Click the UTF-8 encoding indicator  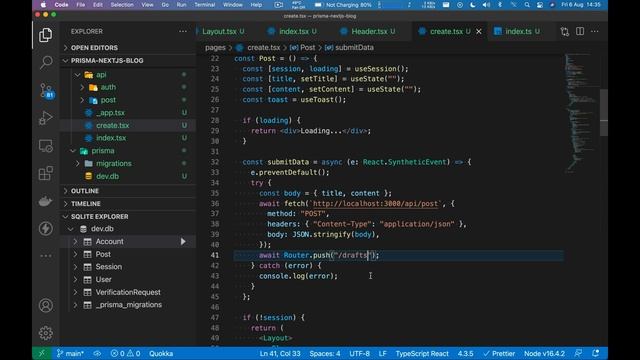[x=360, y=353]
